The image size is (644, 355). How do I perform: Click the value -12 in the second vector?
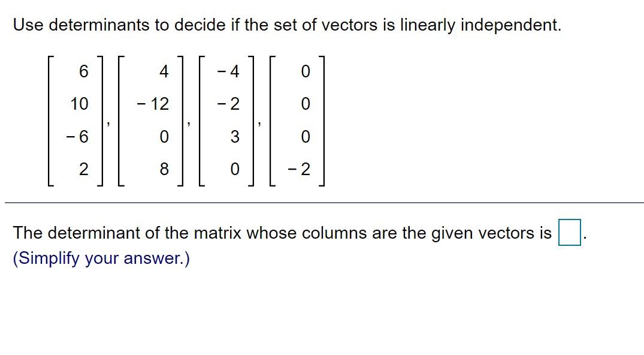(x=153, y=104)
